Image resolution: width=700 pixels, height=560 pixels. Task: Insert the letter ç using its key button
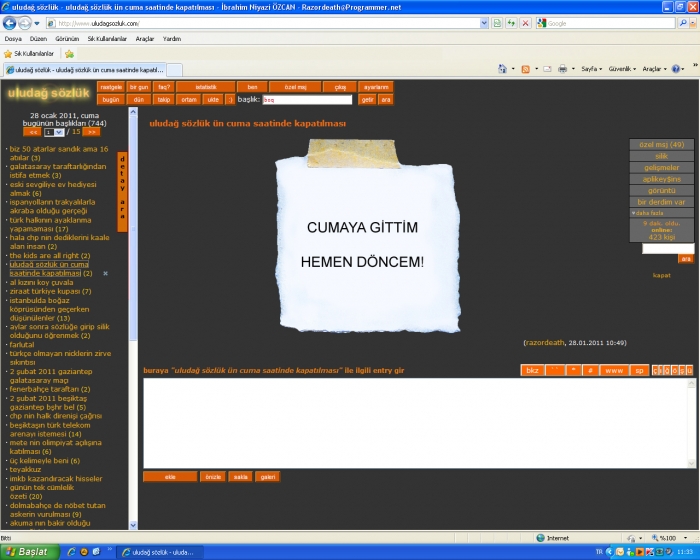(655, 371)
